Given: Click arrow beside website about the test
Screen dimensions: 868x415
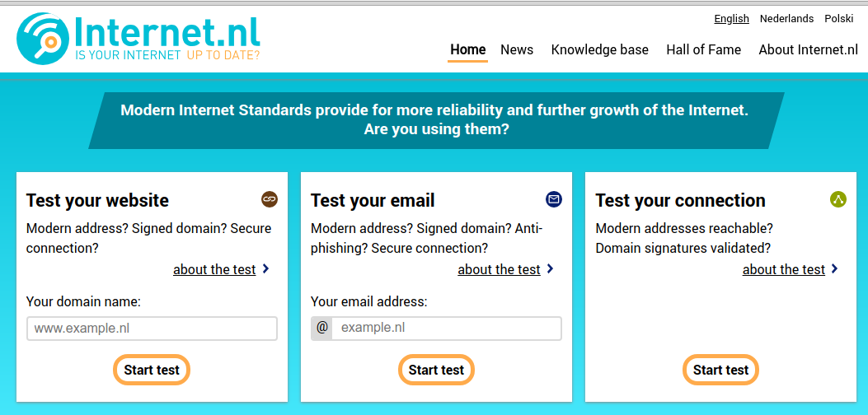Looking at the screenshot, I should [x=265, y=269].
